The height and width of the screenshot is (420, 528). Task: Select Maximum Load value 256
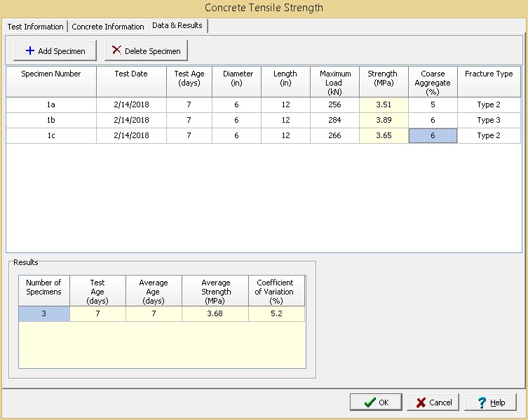pos(334,104)
